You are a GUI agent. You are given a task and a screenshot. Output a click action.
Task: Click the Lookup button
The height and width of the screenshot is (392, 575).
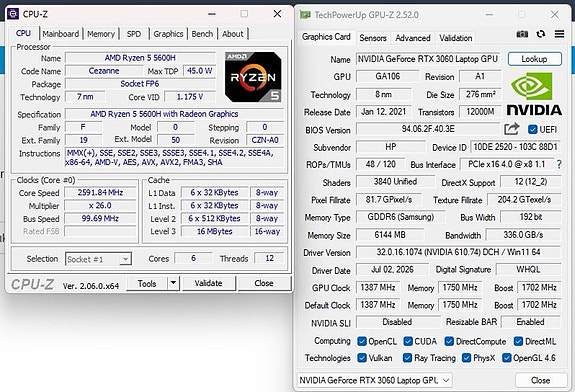click(534, 59)
